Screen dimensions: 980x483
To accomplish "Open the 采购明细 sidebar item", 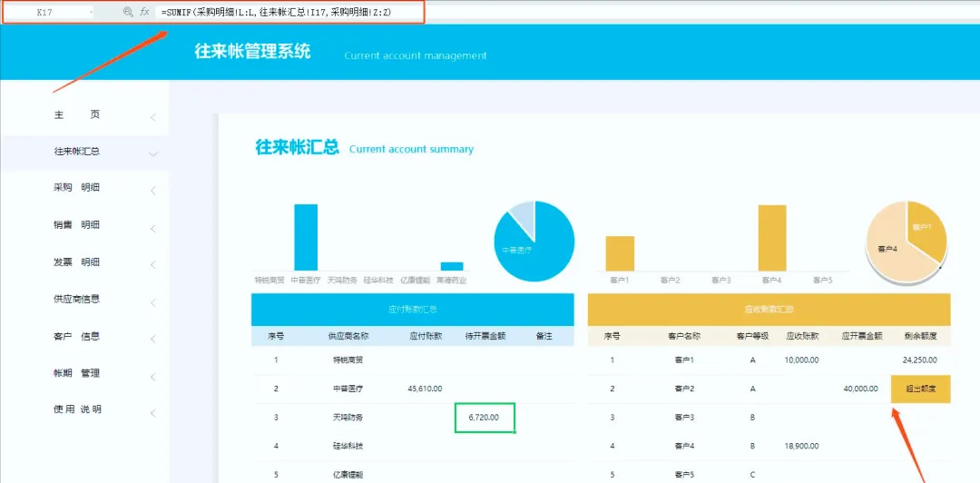I will 77,188.
